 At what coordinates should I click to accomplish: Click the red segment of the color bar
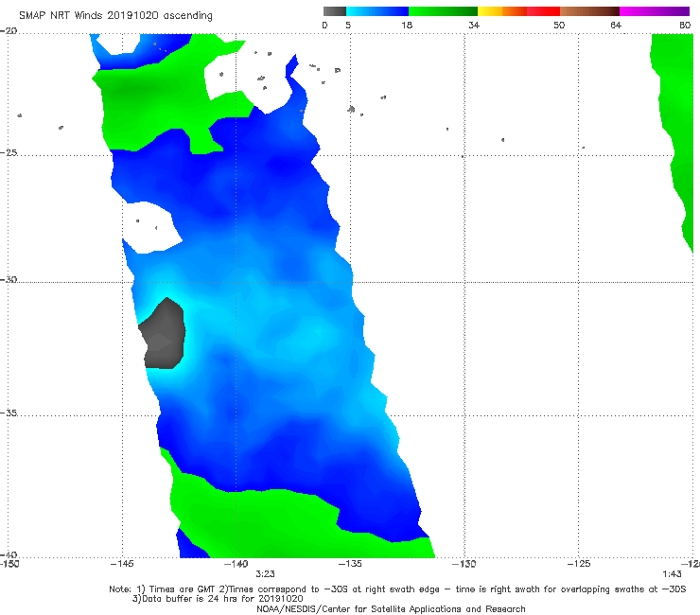[x=543, y=11]
